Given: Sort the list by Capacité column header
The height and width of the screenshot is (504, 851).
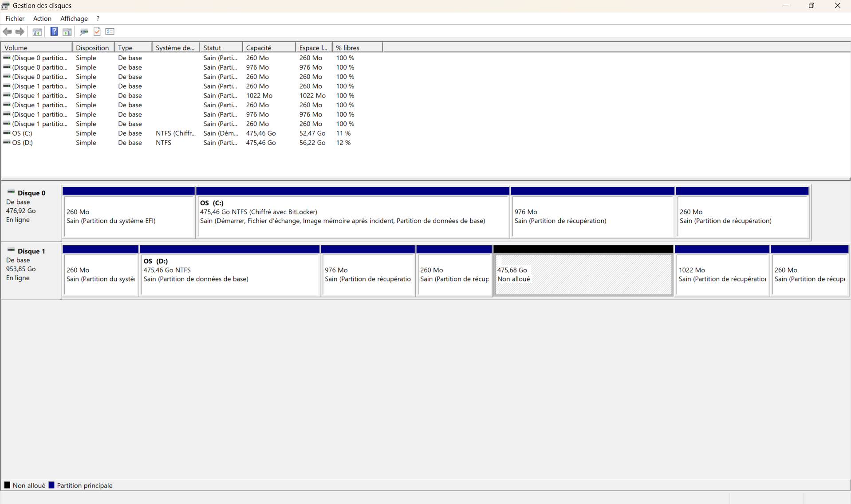Looking at the screenshot, I should pos(268,47).
